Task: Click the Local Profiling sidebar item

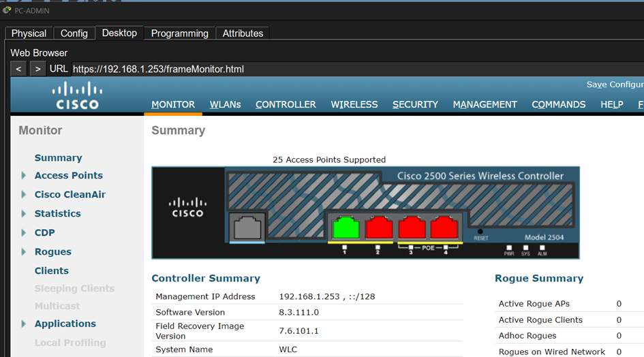Action: tap(70, 343)
